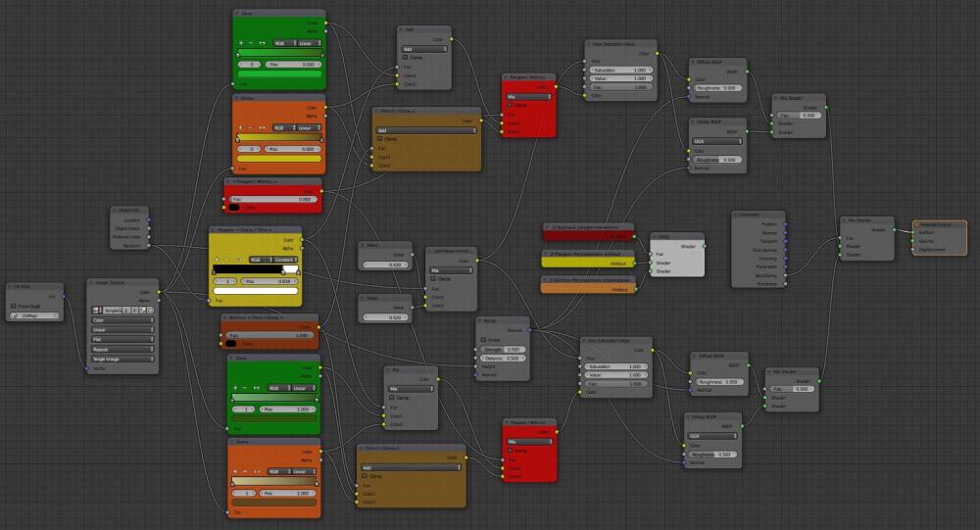
Task: Flip the bottom green ColorRamp gradient
Action: pyautogui.click(x=256, y=388)
